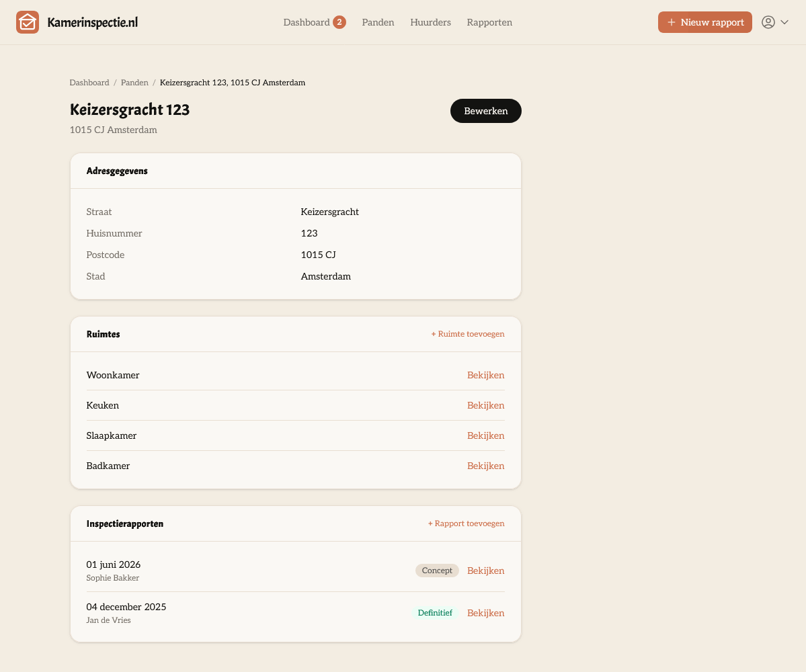Viewport: 806px width, 672px height.
Task: Select the Postcode value 1015 CJ
Action: (x=318, y=255)
